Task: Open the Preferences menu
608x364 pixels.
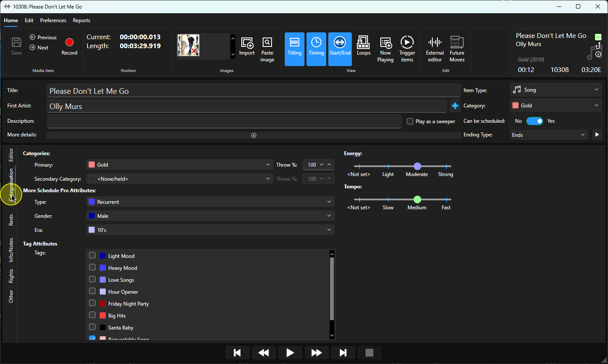Action: pos(53,20)
